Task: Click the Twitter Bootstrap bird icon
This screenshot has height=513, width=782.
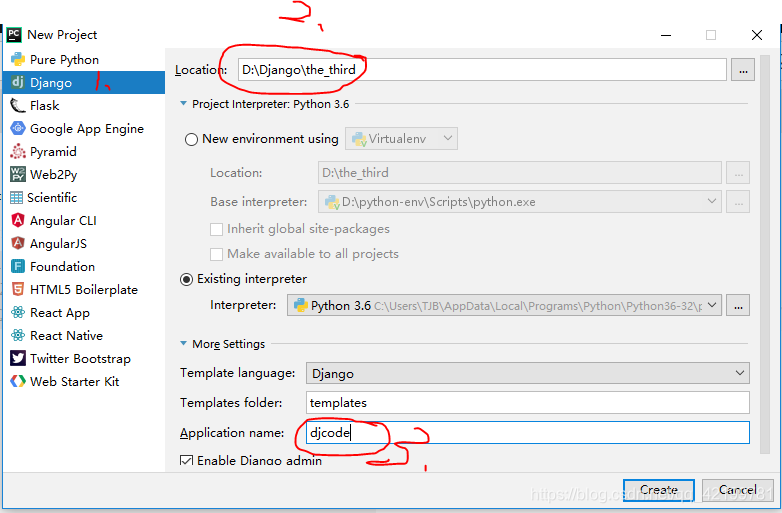Action: coord(18,358)
